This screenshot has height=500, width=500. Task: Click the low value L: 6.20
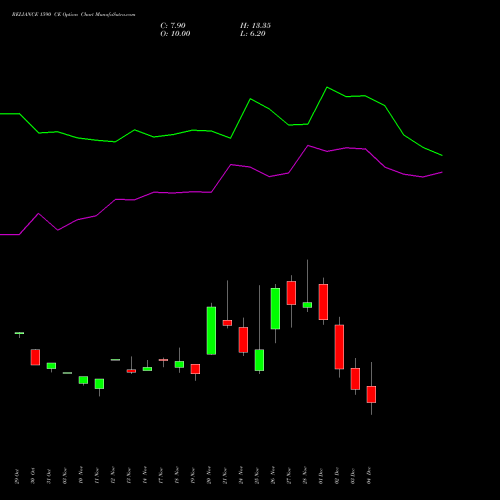point(253,34)
